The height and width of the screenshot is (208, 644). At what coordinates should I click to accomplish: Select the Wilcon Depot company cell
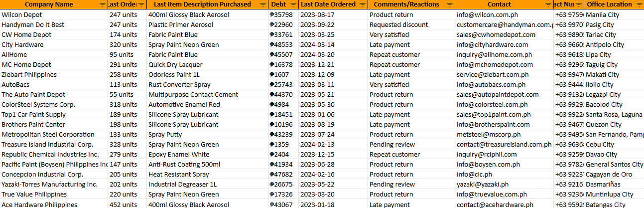pos(22,15)
